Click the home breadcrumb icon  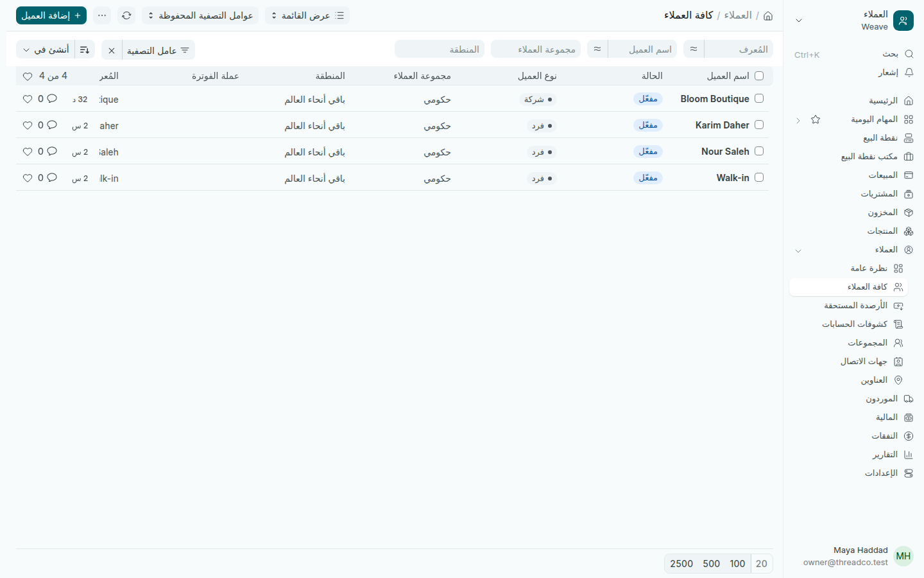click(768, 15)
